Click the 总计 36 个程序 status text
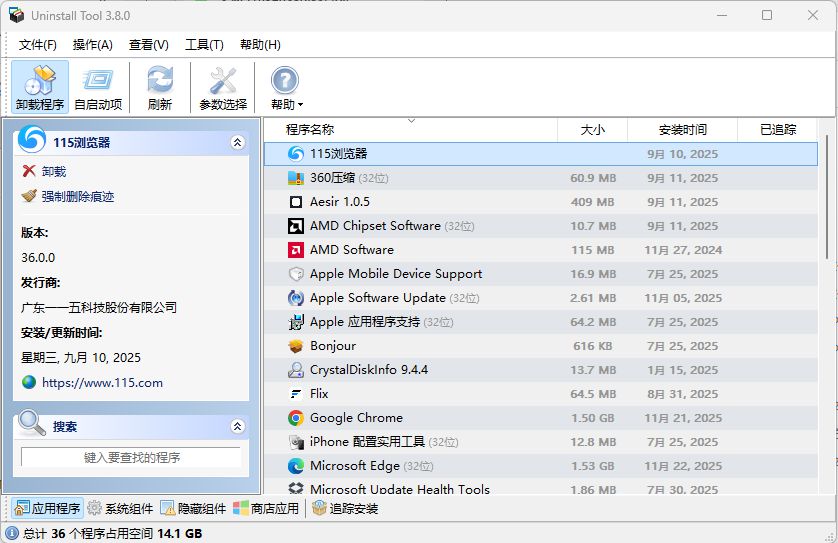The height and width of the screenshot is (543, 838). coord(112,533)
